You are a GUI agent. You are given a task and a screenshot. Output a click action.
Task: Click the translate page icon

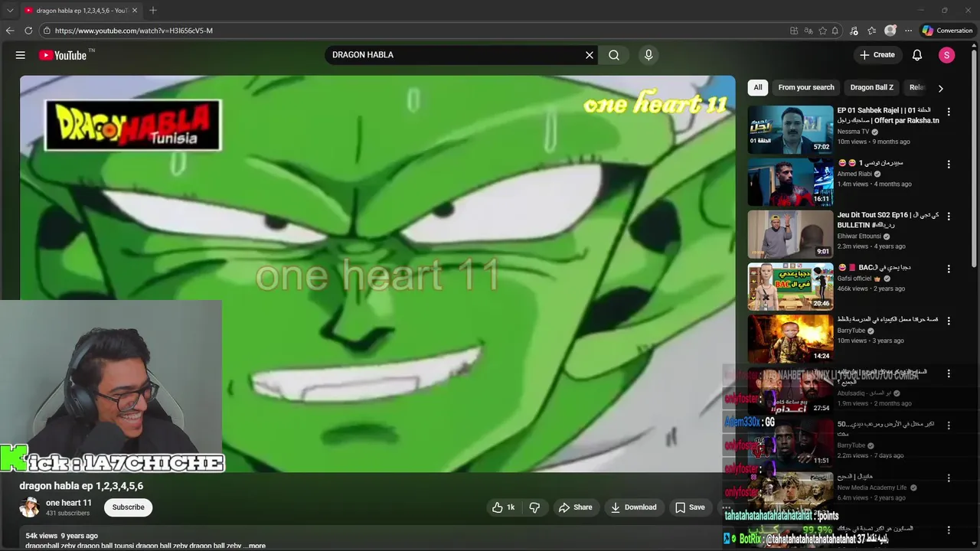pos(808,31)
